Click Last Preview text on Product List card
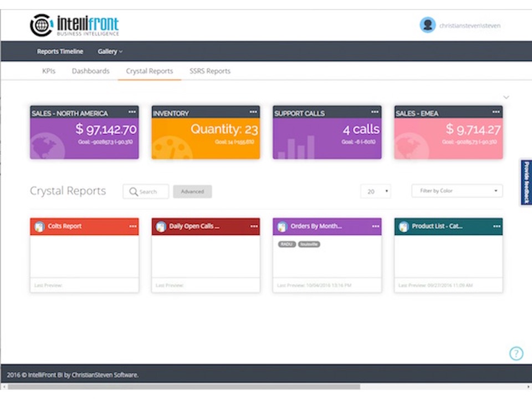 click(436, 285)
